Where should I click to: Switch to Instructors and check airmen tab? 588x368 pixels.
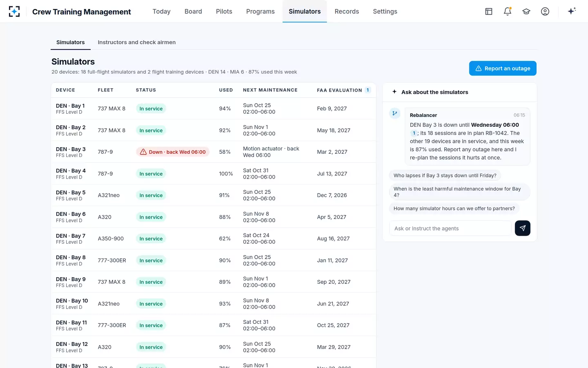[x=137, y=42]
